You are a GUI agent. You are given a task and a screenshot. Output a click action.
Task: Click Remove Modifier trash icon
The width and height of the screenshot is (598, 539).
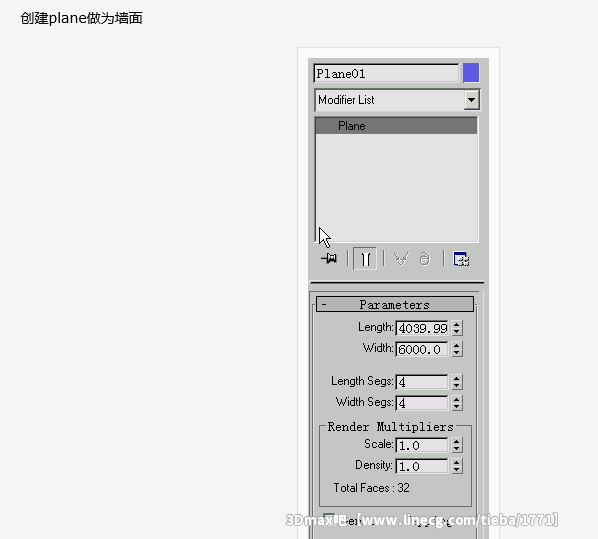click(424, 259)
